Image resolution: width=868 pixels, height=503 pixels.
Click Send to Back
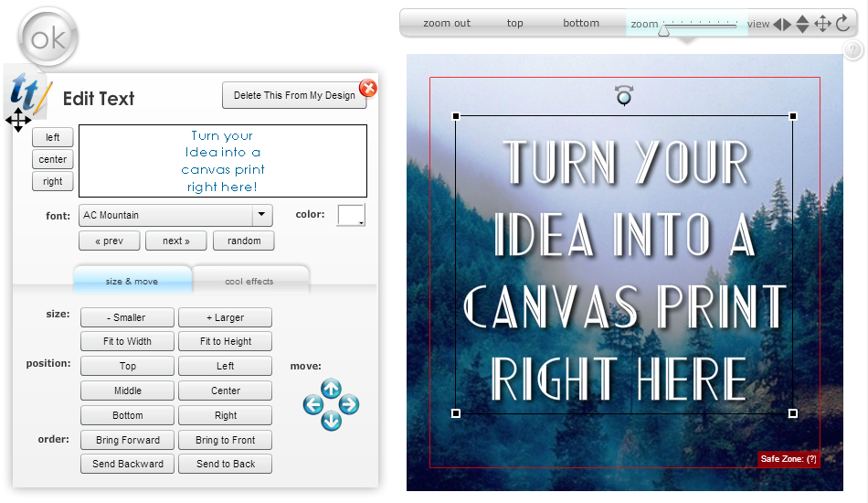click(226, 464)
